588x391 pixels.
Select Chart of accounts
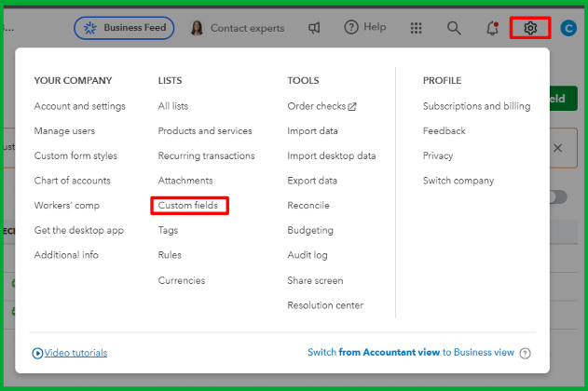click(72, 181)
